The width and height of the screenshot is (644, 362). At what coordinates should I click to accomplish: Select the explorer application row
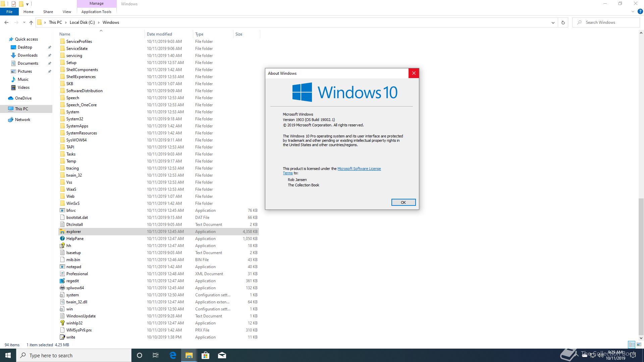158,232
